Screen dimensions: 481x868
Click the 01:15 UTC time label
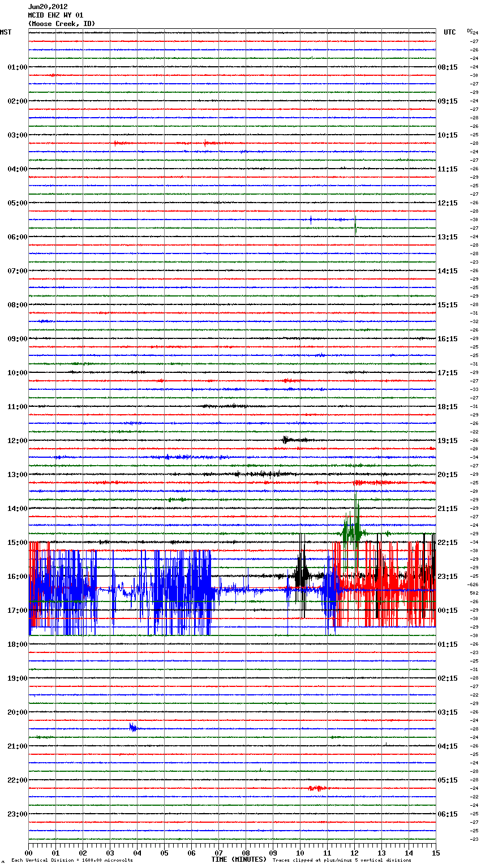coord(448,644)
